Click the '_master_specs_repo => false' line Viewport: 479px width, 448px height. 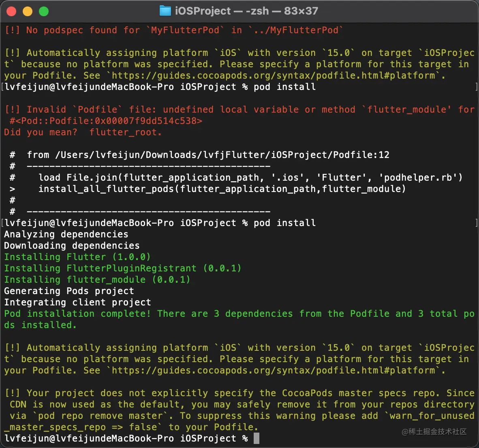point(131,427)
